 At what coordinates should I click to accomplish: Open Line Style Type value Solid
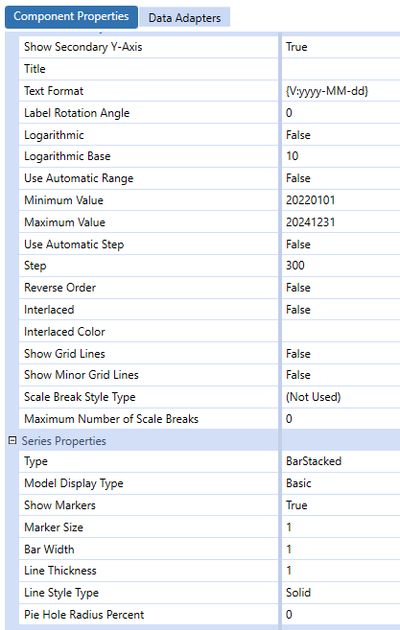click(341, 593)
